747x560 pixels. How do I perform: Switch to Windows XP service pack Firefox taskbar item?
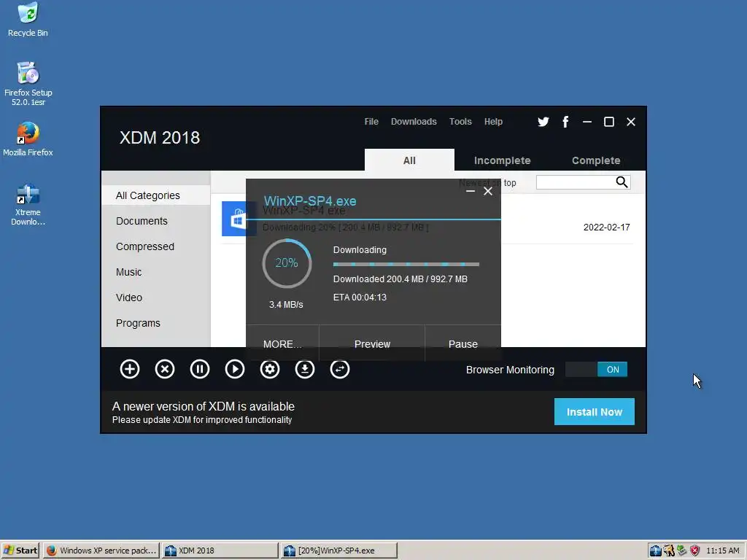tap(101, 551)
